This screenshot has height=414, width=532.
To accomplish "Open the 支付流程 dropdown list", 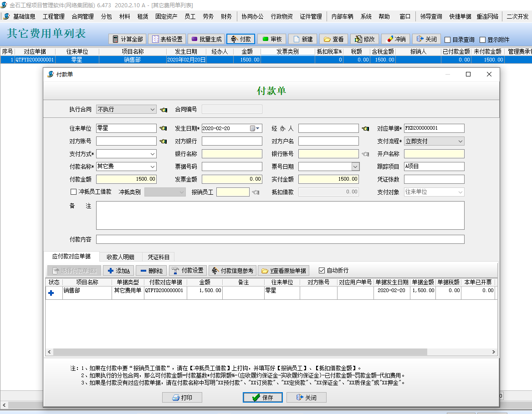I will (x=460, y=141).
